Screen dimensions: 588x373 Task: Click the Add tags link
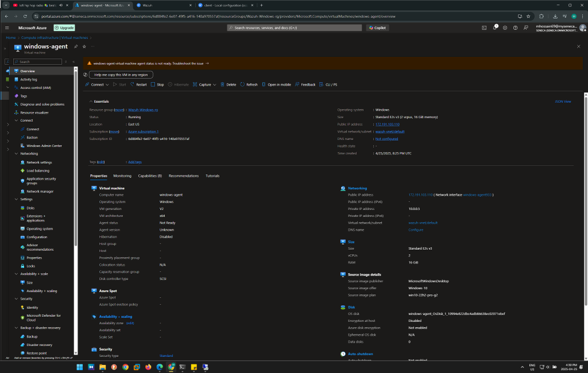click(135, 162)
